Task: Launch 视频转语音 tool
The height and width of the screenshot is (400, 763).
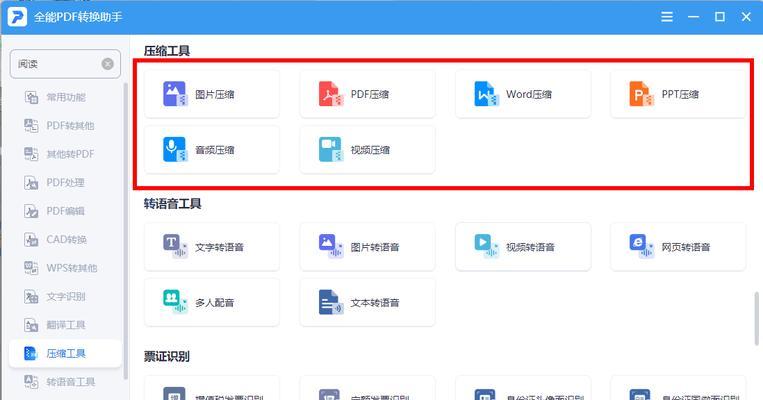Action: (x=523, y=247)
